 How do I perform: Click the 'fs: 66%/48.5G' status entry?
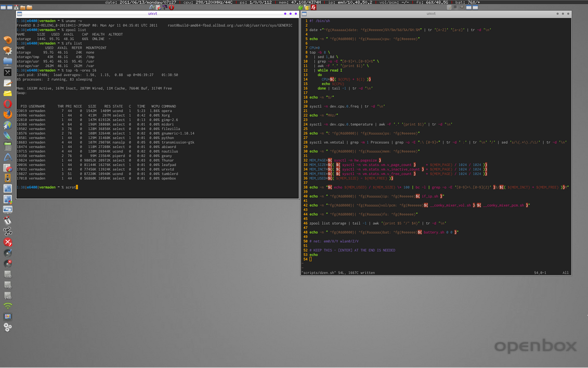[x=432, y=2]
